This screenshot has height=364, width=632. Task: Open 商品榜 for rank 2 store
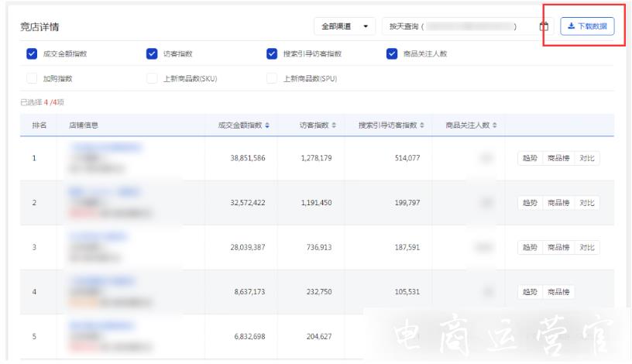tap(559, 203)
